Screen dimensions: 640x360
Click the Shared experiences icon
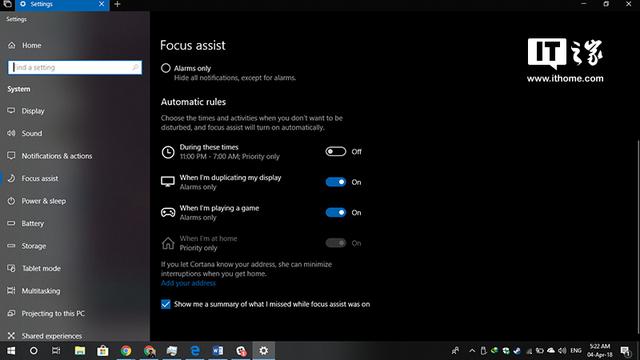(11, 336)
